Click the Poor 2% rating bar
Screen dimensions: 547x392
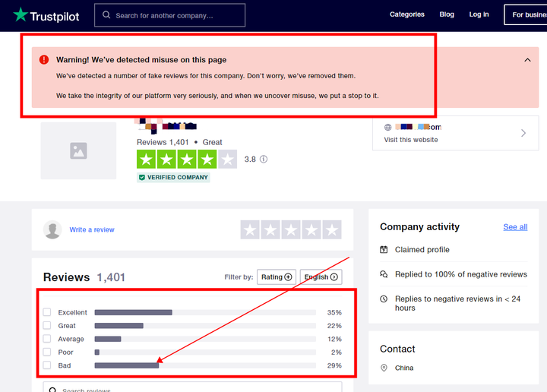coord(205,352)
